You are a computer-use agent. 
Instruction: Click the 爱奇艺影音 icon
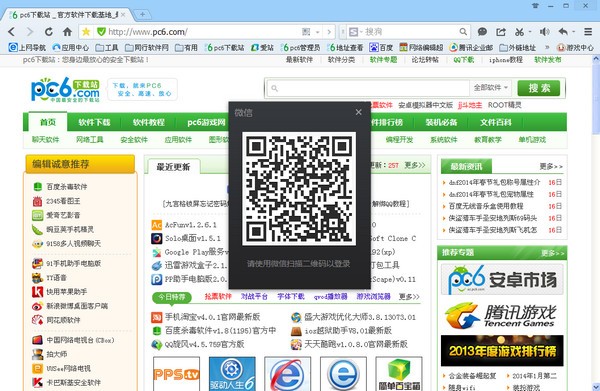click(38, 215)
